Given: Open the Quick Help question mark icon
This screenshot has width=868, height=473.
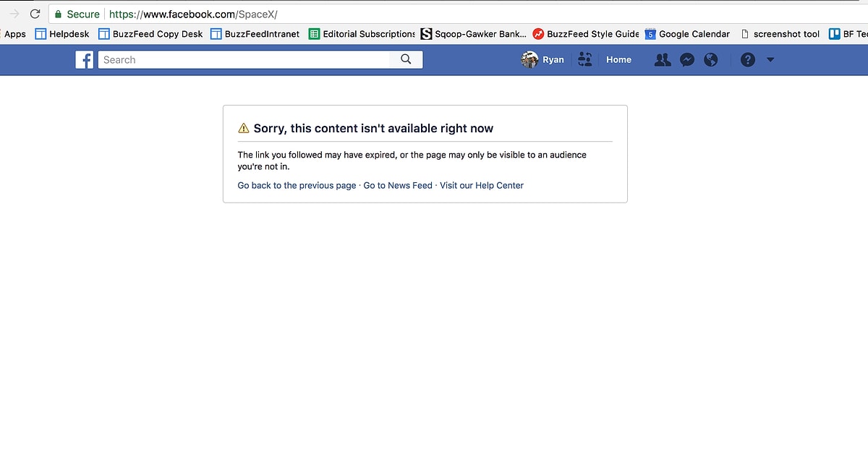Looking at the screenshot, I should 748,60.
